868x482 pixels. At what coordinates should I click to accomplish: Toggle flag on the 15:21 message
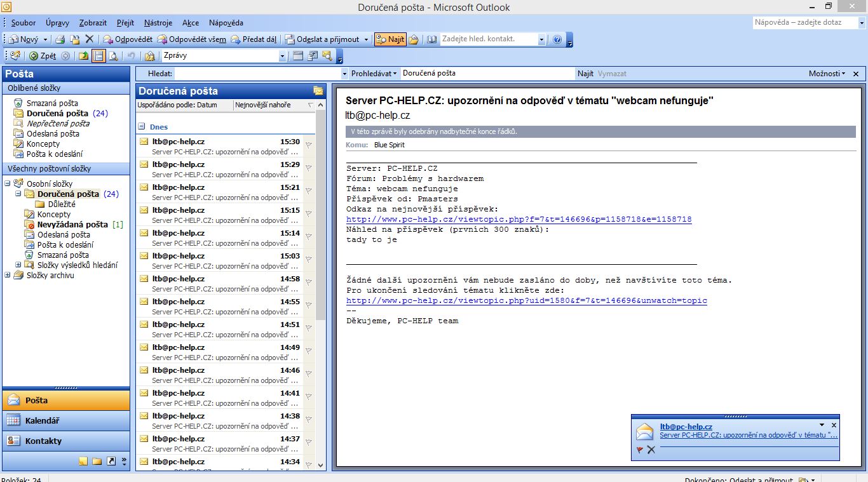[x=309, y=191]
